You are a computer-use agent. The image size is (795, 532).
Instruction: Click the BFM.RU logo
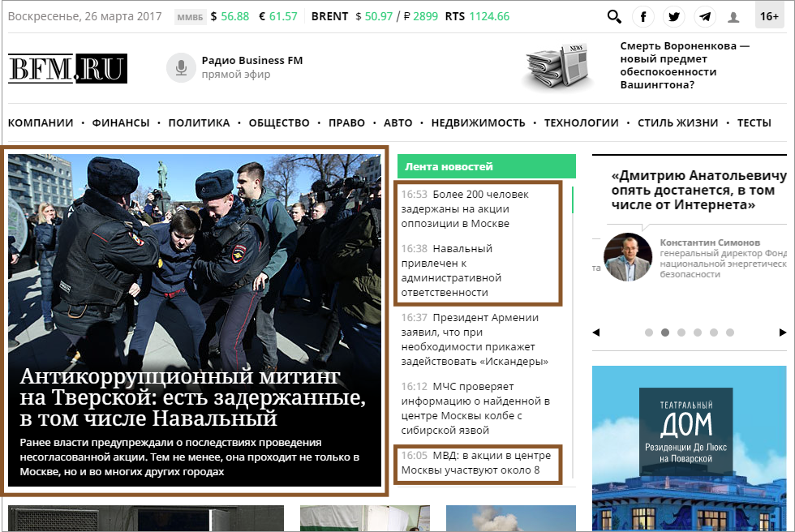[67, 68]
